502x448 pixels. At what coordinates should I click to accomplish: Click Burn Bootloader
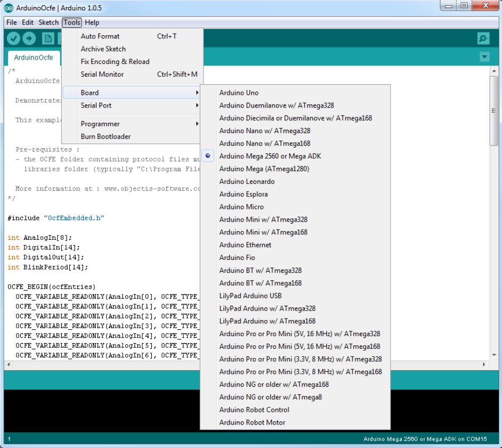click(131, 137)
